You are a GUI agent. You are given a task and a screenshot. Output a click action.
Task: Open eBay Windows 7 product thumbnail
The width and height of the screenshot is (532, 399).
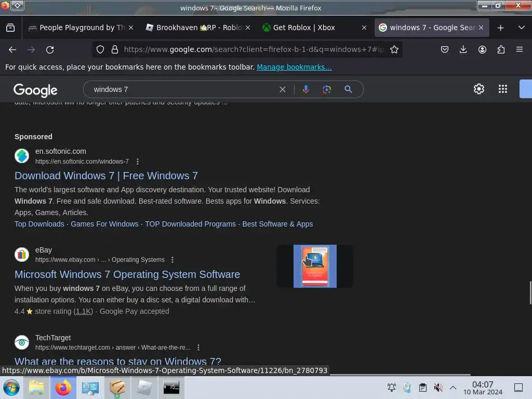tap(315, 267)
